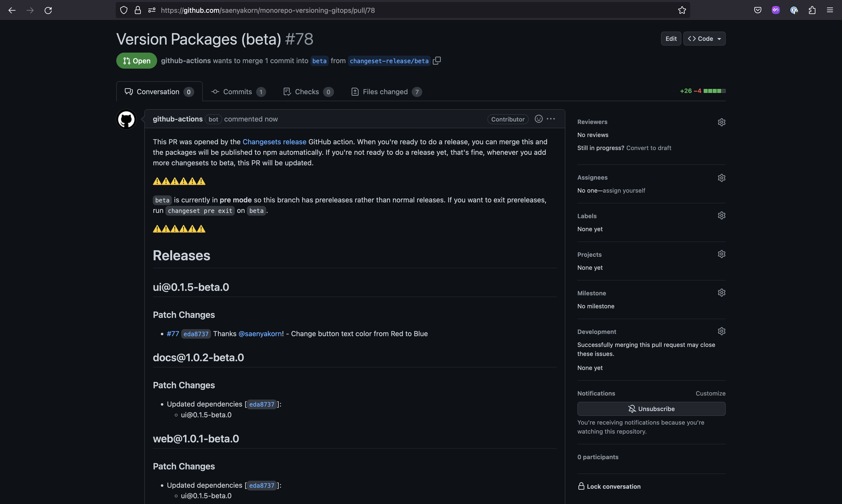Image resolution: width=842 pixels, height=504 pixels.
Task: Open github-actions author name in comment header
Action: point(178,119)
